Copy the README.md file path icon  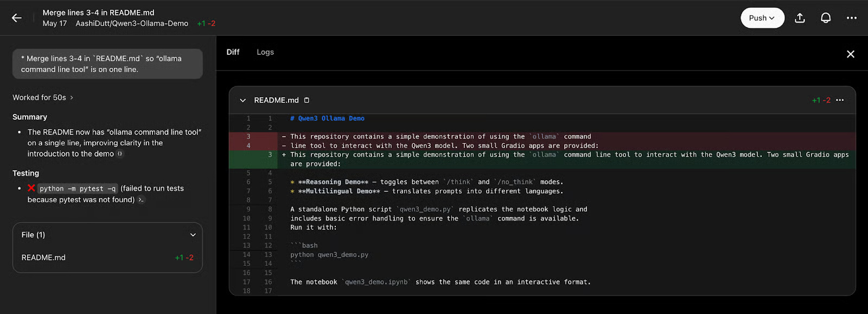(x=307, y=100)
